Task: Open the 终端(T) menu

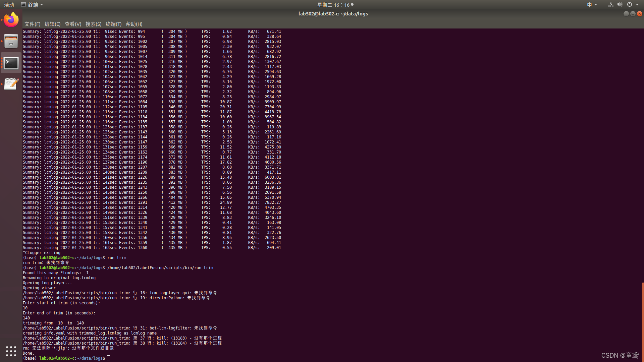Action: pyautogui.click(x=113, y=24)
